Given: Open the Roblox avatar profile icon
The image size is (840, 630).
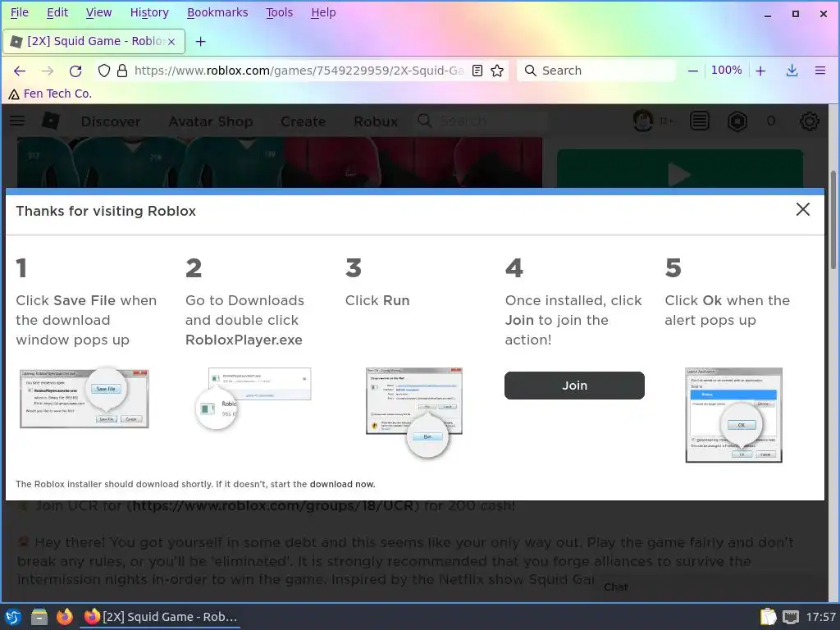Looking at the screenshot, I should pos(643,121).
